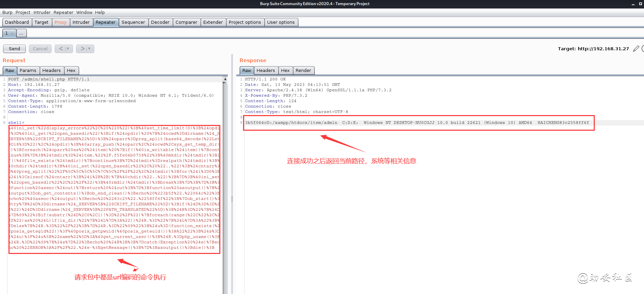The height and width of the screenshot is (294, 644).
Task: Open the Window menu
Action: pyautogui.click(x=84, y=13)
